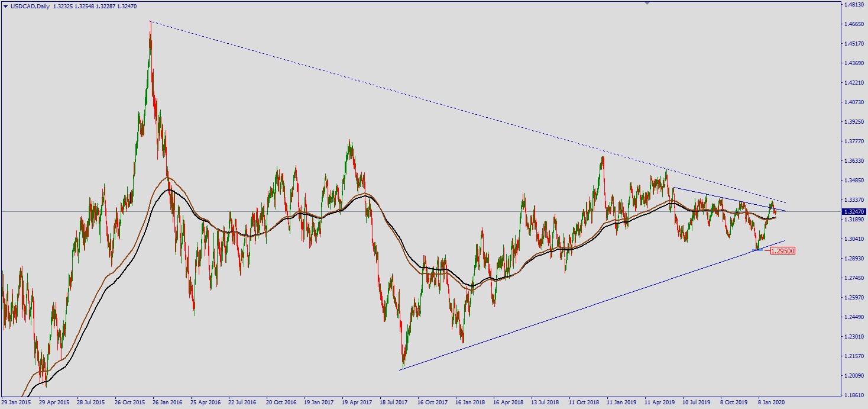Click price level 1.39250 on the price scale
The height and width of the screenshot is (409, 868).
click(855, 122)
